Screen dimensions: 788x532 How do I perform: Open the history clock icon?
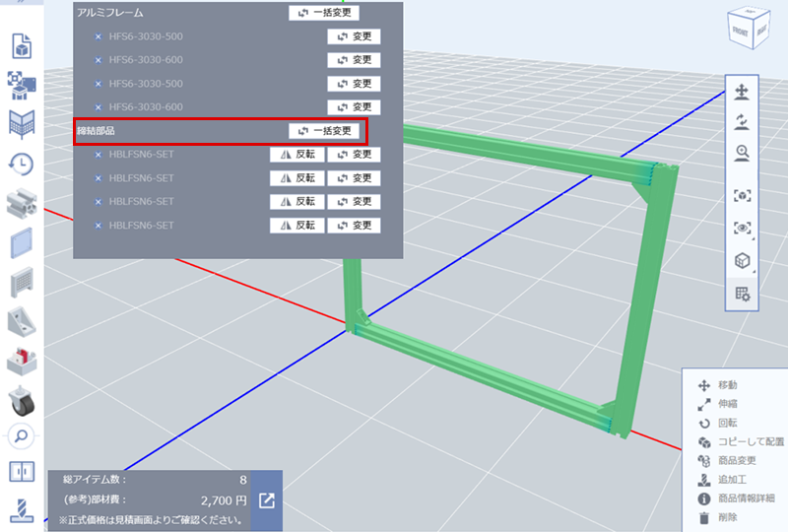(22, 165)
